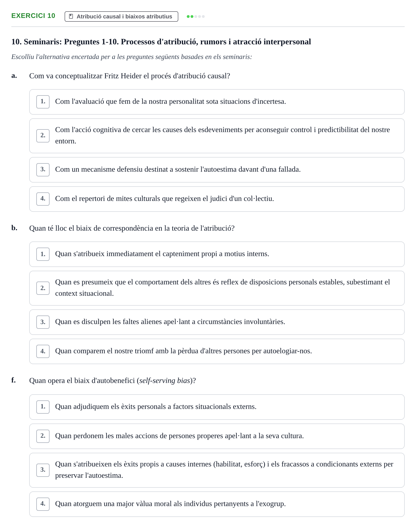Open the Atribució causal i biaixos atributius tag
Screen dimensions: 416x532
[121, 16]
